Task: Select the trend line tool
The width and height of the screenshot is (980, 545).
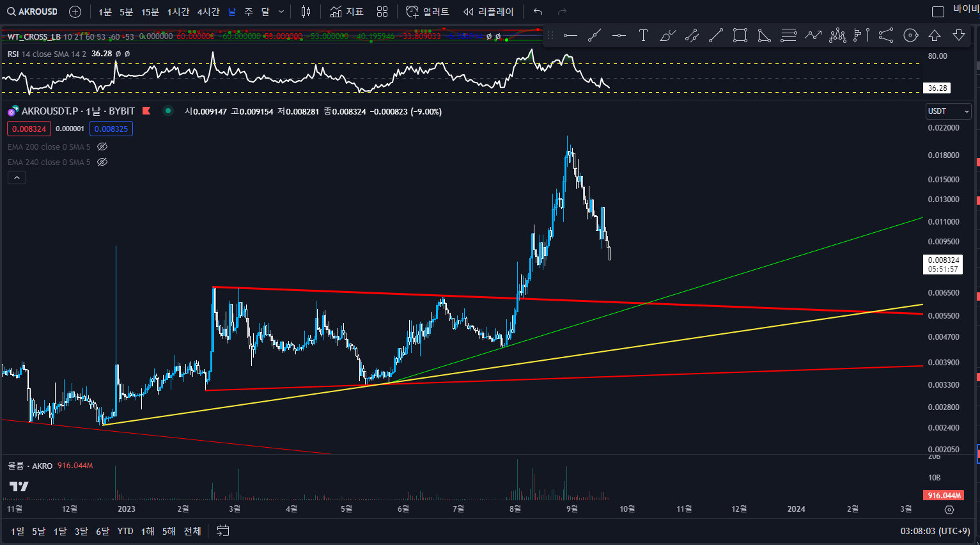Action: tap(716, 36)
